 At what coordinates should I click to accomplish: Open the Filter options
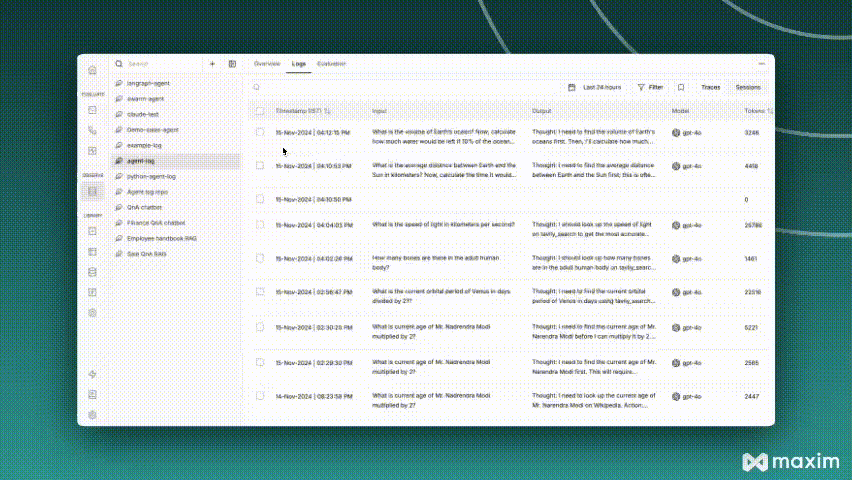(650, 87)
